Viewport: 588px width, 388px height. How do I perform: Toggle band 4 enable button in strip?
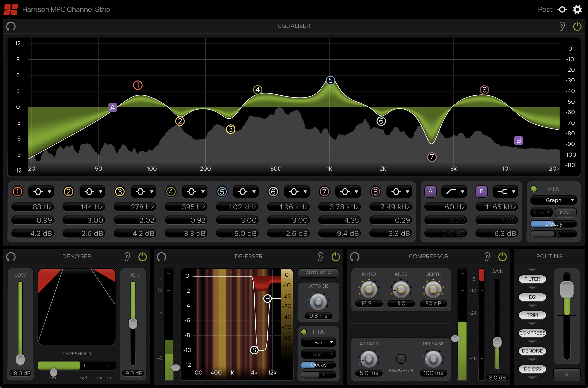pos(171,192)
